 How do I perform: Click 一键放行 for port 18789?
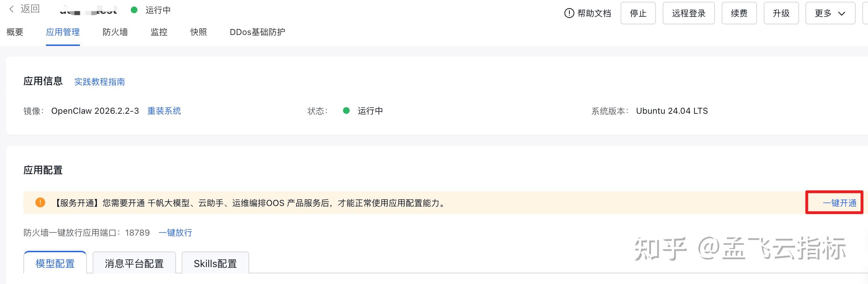[x=175, y=233]
